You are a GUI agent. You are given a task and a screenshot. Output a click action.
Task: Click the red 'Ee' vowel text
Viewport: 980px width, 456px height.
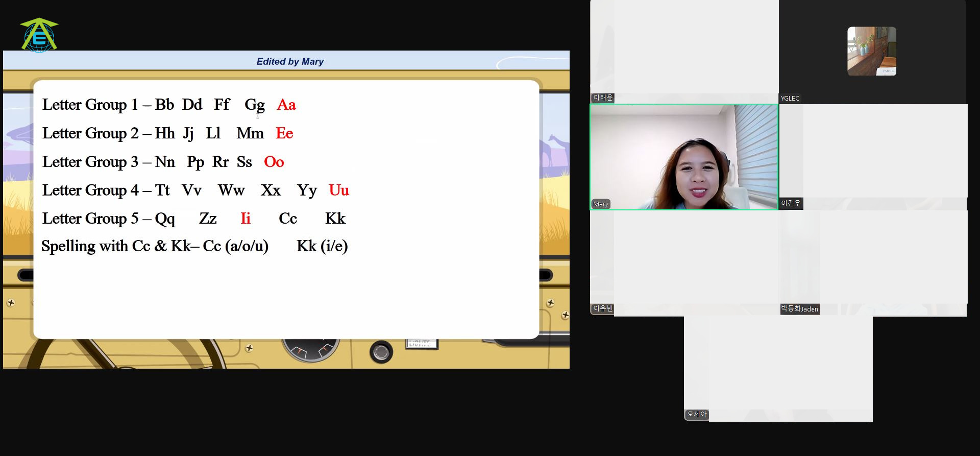click(x=284, y=133)
